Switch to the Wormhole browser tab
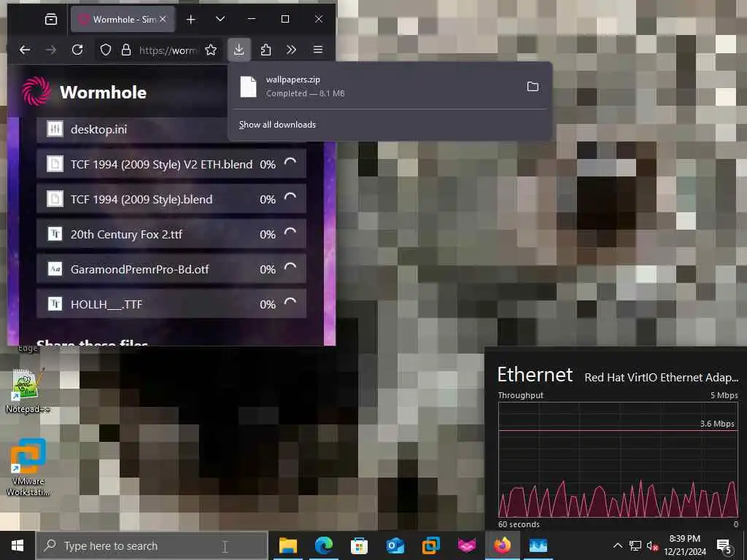Viewport: 747px width, 560px height. point(123,19)
